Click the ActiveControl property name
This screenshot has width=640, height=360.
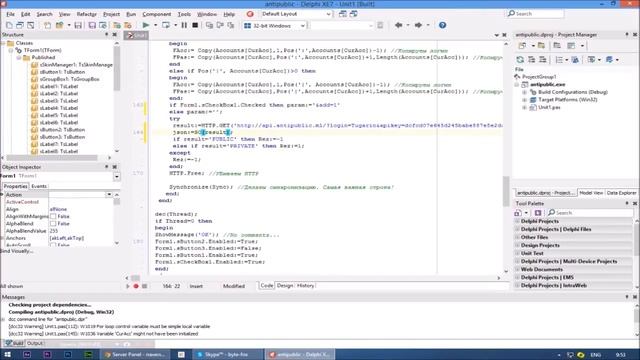[22, 202]
